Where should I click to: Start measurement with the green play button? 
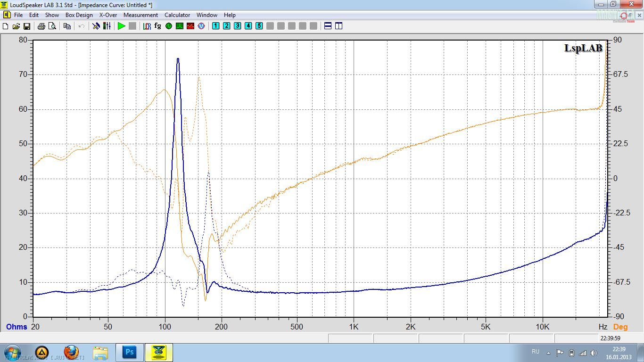[x=122, y=26]
